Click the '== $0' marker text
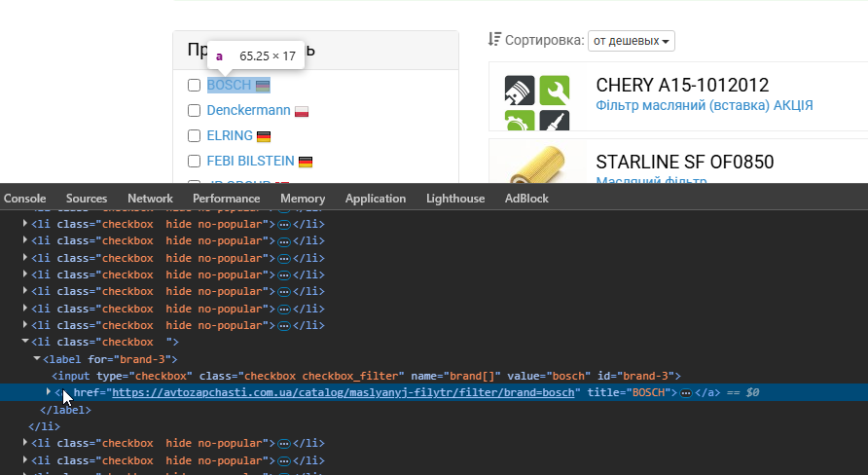 tap(742, 392)
